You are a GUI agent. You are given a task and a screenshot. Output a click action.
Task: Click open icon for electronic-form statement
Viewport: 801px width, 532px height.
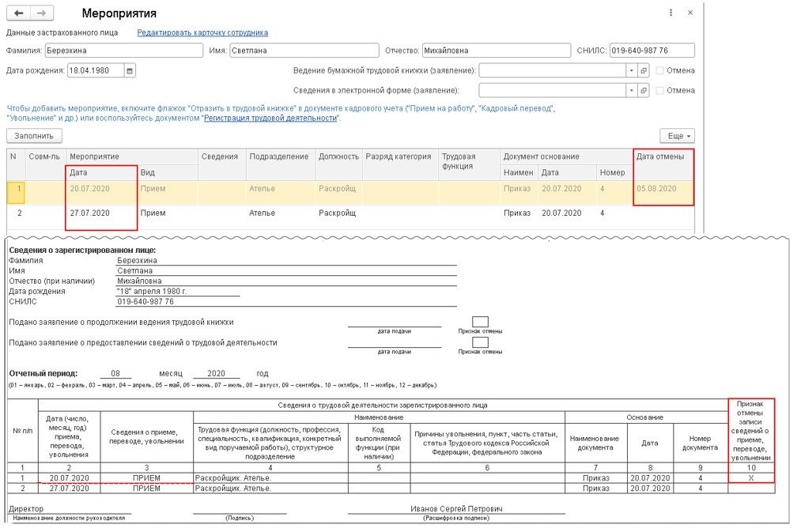click(644, 91)
